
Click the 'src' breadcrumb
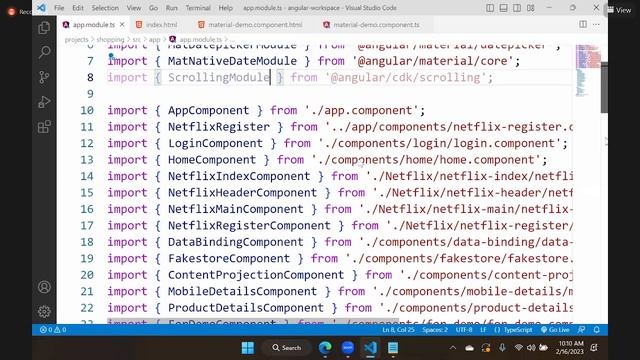point(136,39)
